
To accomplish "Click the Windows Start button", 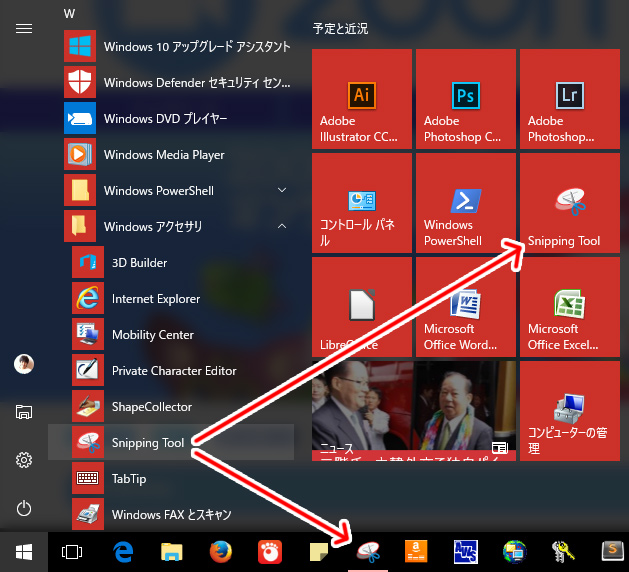I will (x=24, y=551).
